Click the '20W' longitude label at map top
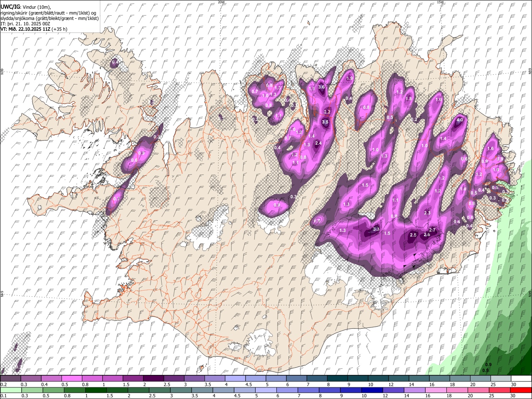This screenshot has width=532, height=399. point(221,2)
